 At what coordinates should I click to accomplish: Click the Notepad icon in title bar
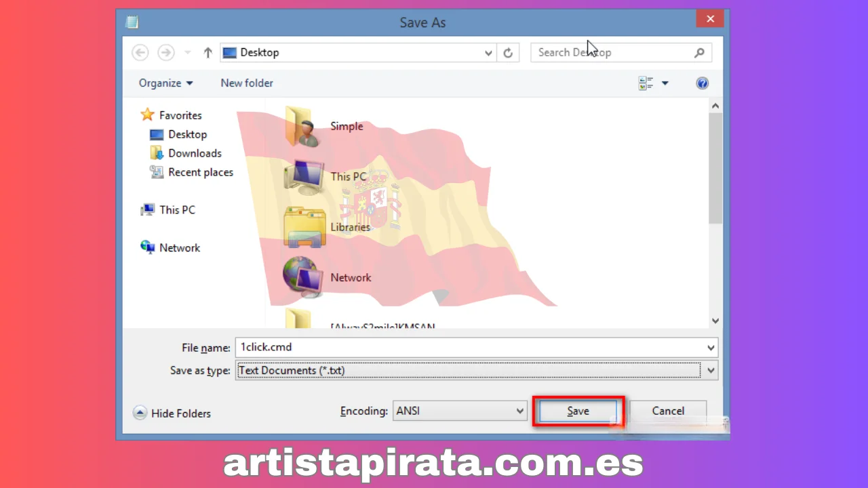132,22
